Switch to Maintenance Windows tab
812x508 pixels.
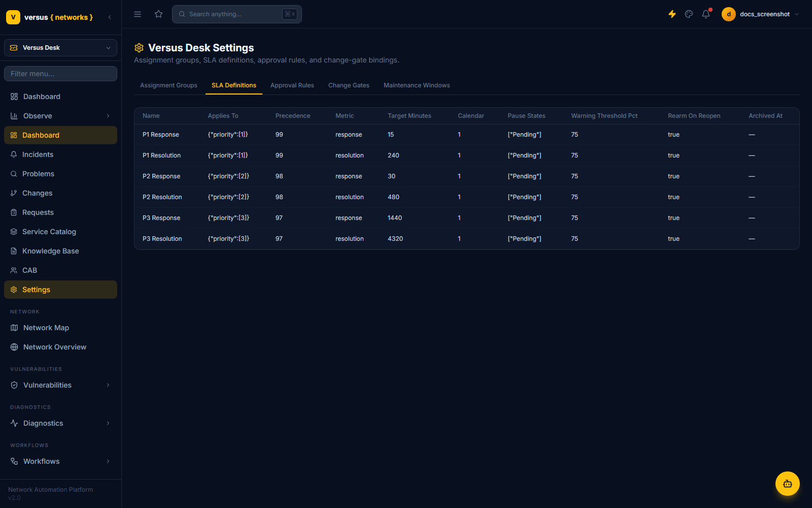417,85
